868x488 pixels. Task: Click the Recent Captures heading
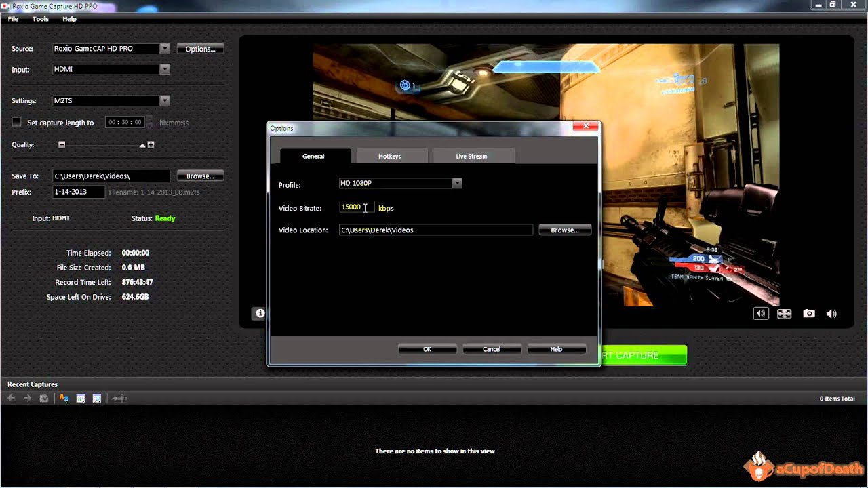pos(33,384)
